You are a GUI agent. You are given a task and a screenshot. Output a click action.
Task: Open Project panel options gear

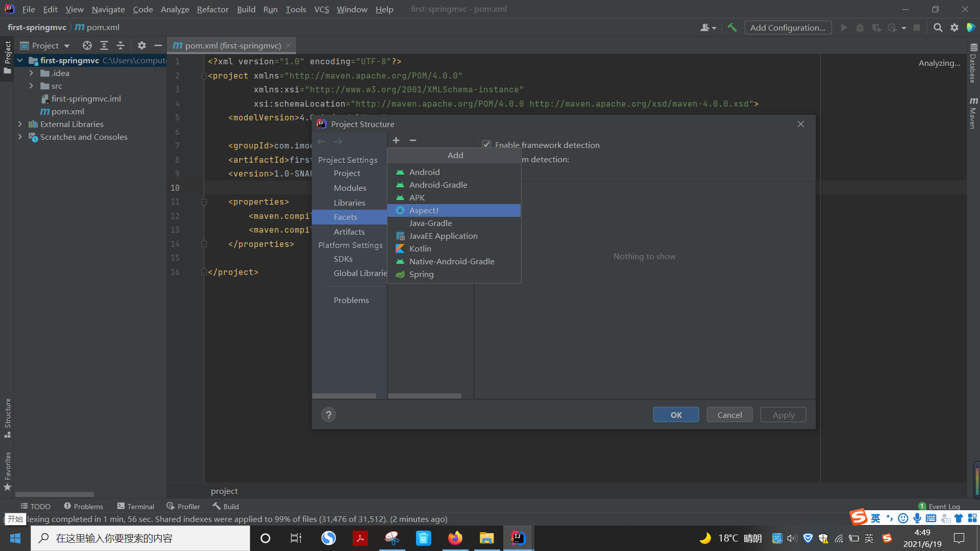click(x=142, y=45)
